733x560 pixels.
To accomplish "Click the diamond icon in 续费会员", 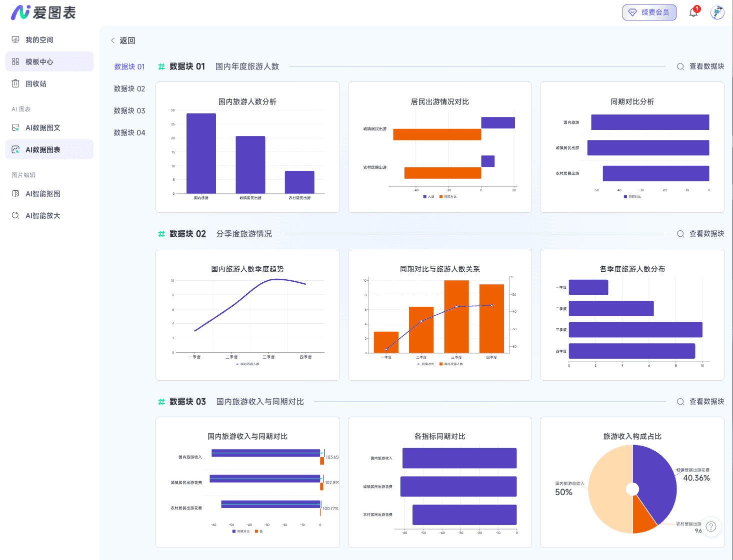I will [x=632, y=12].
